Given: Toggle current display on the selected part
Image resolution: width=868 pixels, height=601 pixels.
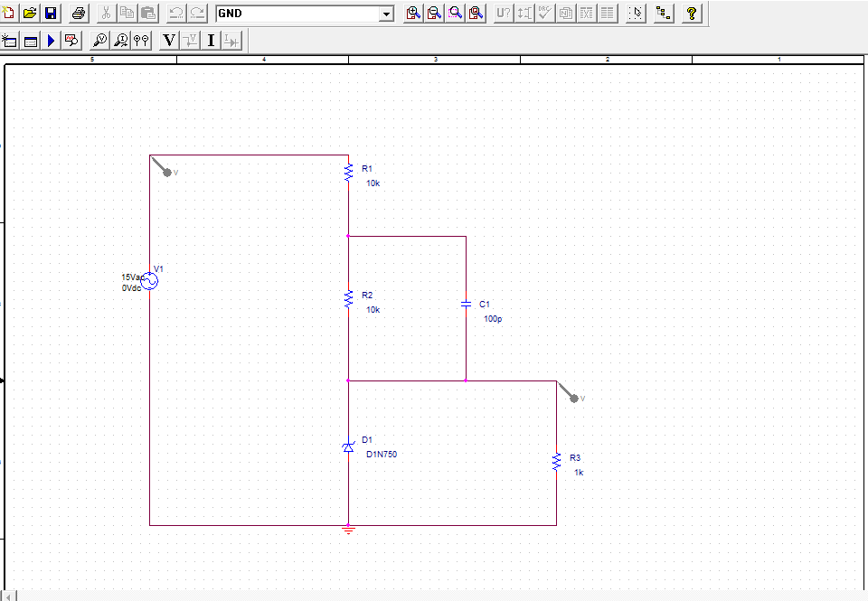Looking at the screenshot, I should click(x=232, y=41).
